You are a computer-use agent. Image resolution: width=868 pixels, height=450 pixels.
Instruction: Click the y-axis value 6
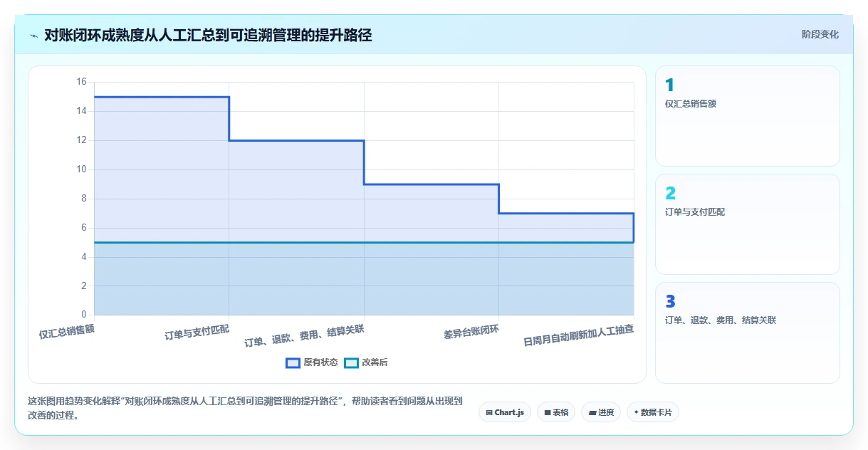tap(83, 228)
